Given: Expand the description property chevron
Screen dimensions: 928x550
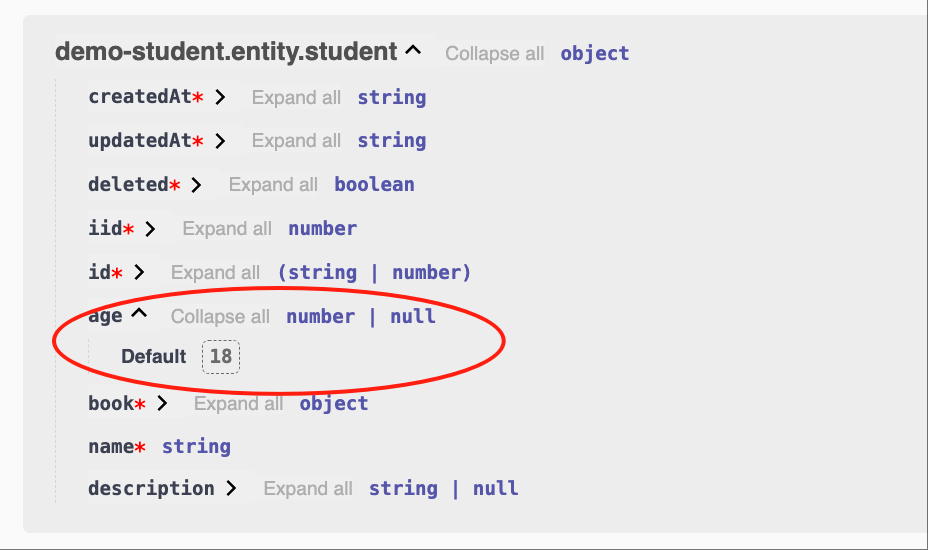Looking at the screenshot, I should coord(231,488).
